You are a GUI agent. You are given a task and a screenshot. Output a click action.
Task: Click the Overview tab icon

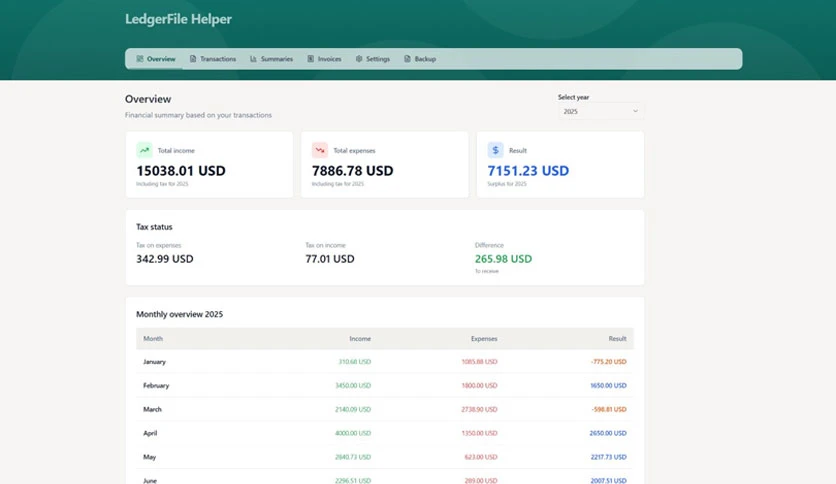coord(140,59)
